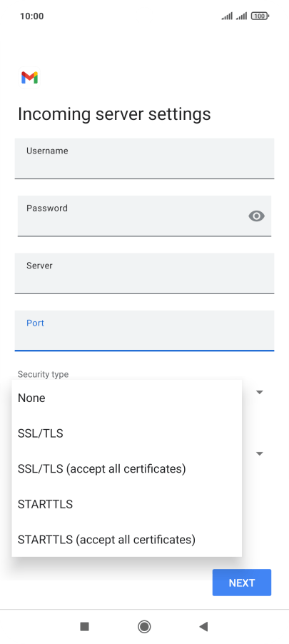
Task: Select None security type
Action: click(x=127, y=398)
